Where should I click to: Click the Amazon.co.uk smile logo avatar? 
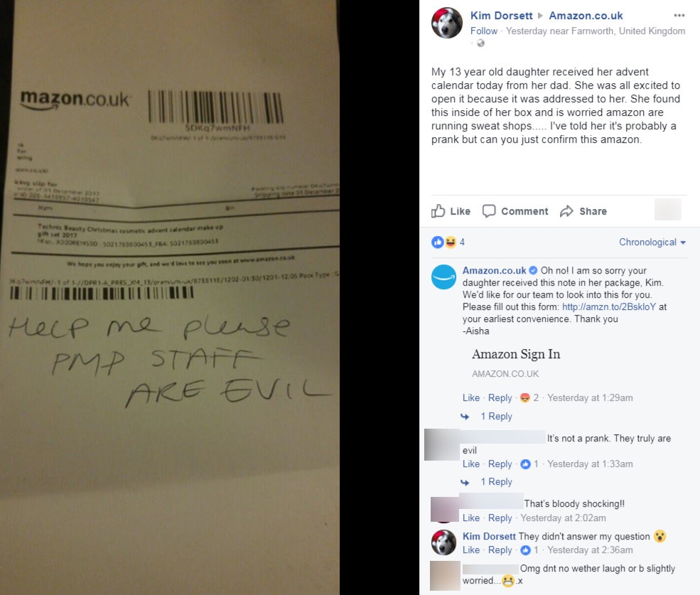443,277
